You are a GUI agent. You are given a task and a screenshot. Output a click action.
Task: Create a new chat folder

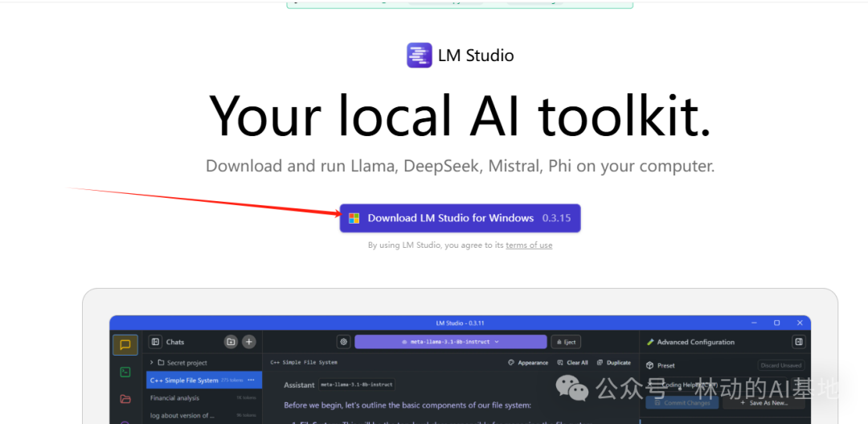pos(231,342)
